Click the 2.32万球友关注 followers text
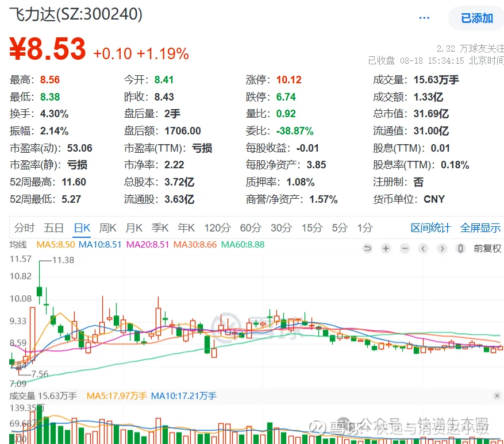The height and width of the screenshot is (444, 504). 470,49
